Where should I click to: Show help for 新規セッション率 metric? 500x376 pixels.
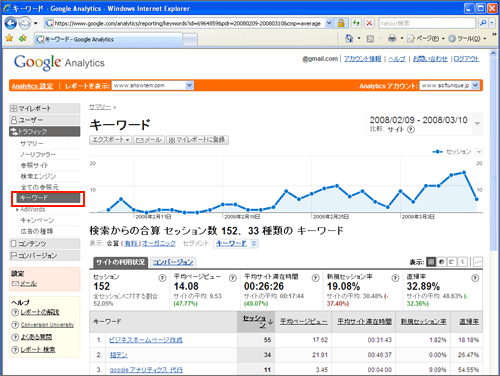tap(395, 278)
